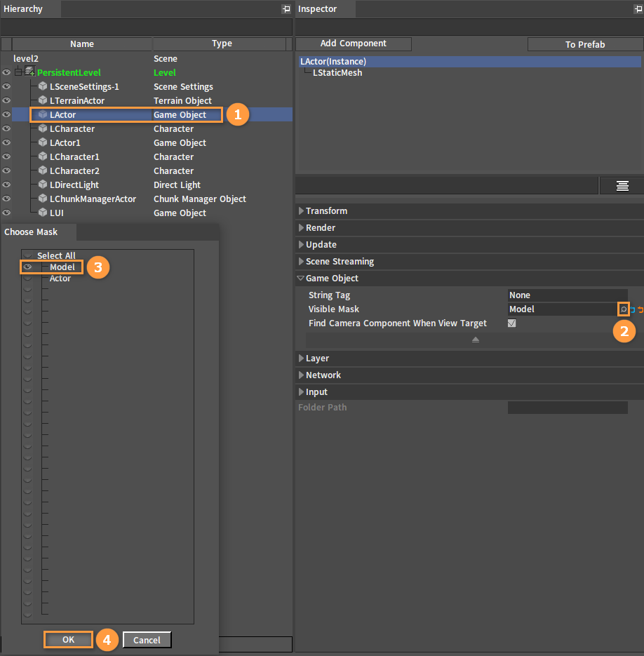644x656 pixels.
Task: Select LActor(Instance) in the component tree
Action: [x=470, y=62]
